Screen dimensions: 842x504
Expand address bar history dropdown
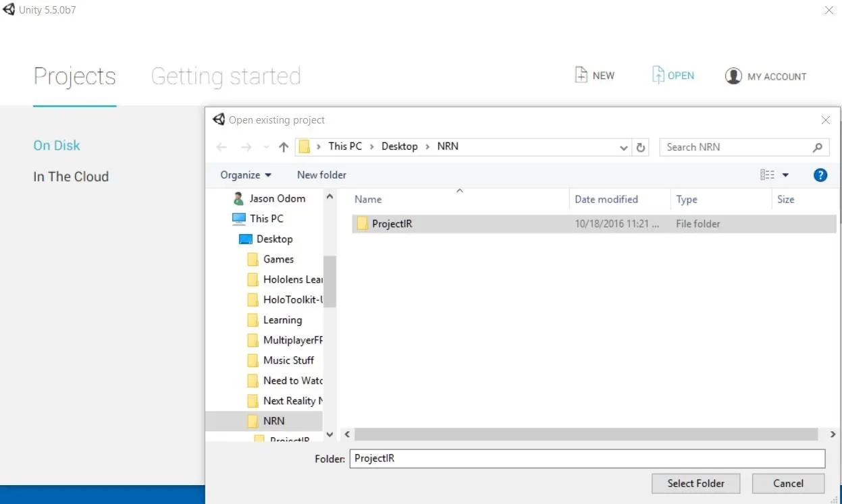tap(624, 147)
